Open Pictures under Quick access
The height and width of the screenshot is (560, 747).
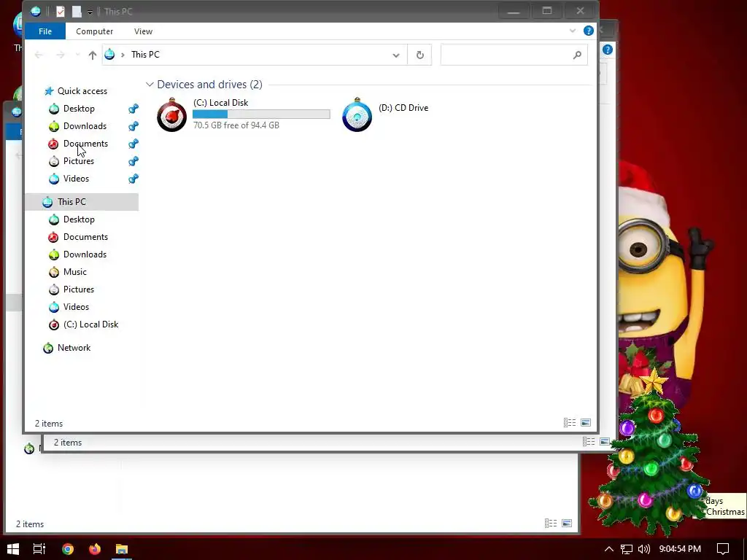[x=79, y=161]
